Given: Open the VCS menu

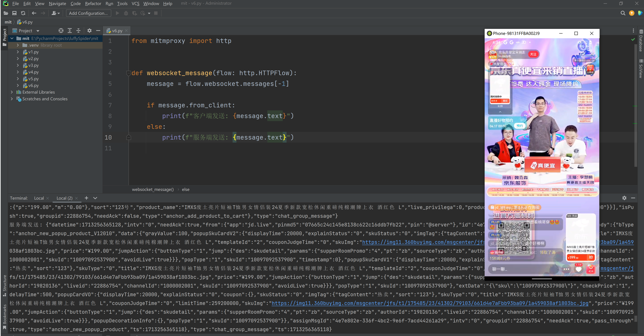Looking at the screenshot, I should [x=136, y=4].
